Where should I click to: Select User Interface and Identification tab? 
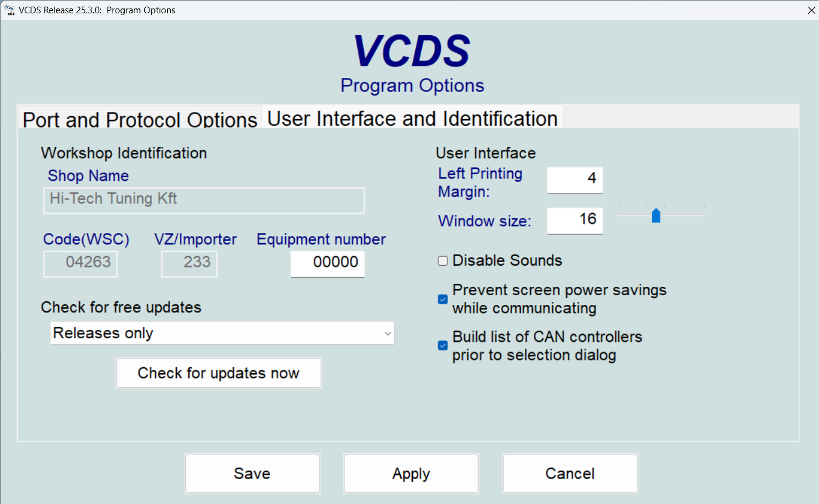412,117
